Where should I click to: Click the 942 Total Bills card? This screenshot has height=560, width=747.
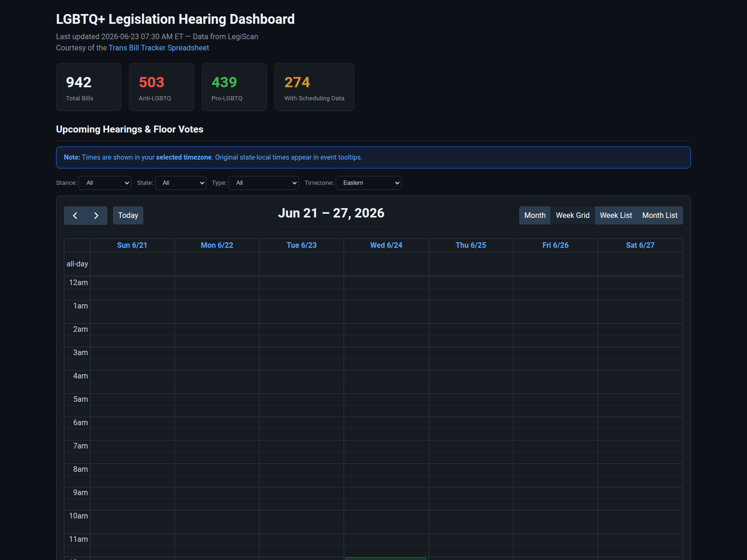(x=89, y=87)
